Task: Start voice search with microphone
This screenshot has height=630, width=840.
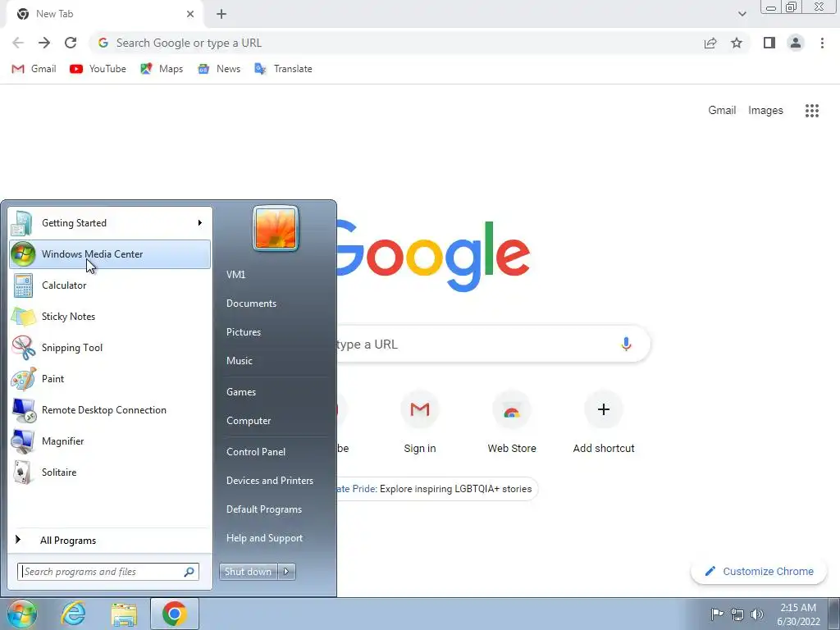Action: coord(626,344)
